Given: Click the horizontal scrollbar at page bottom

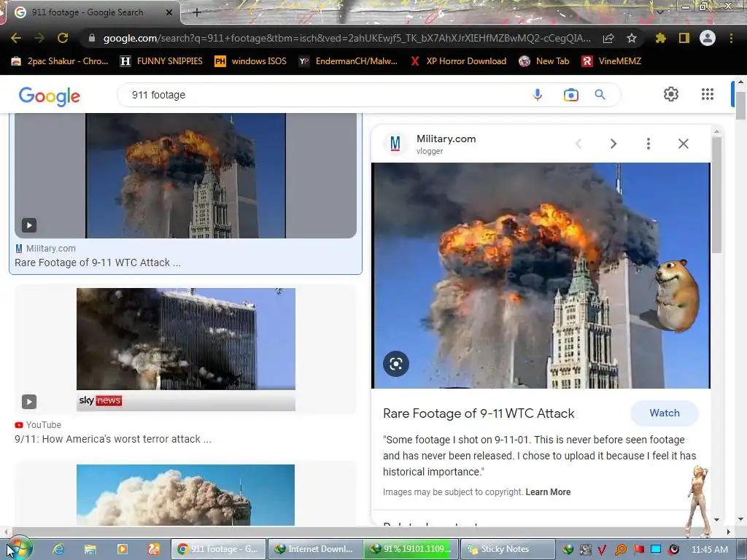Looking at the screenshot, I should point(366,532).
